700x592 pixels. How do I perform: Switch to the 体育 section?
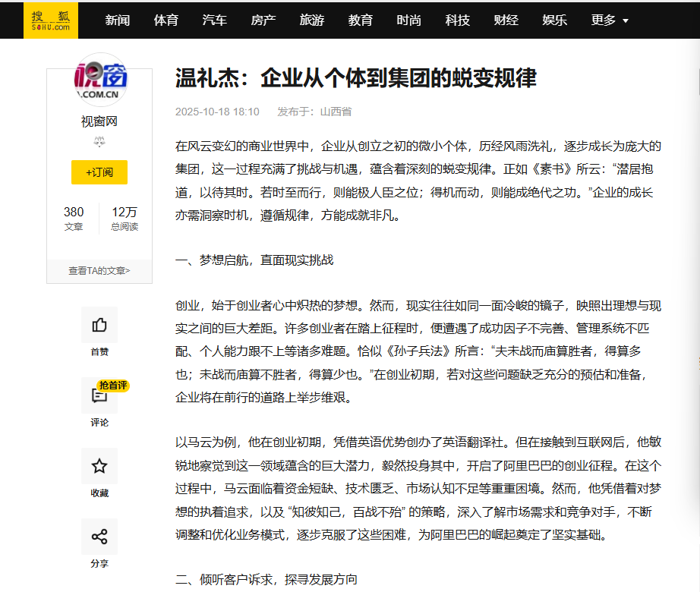click(x=166, y=20)
